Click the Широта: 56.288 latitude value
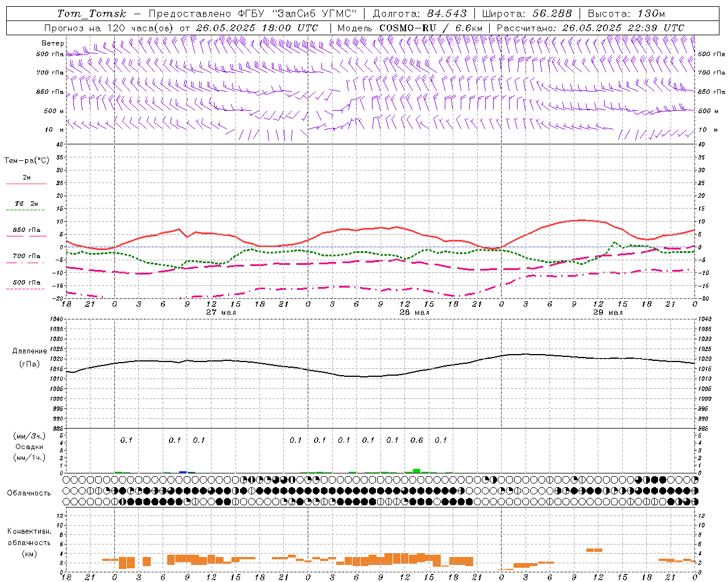Screen dimensions: 728x582 click(x=526, y=14)
